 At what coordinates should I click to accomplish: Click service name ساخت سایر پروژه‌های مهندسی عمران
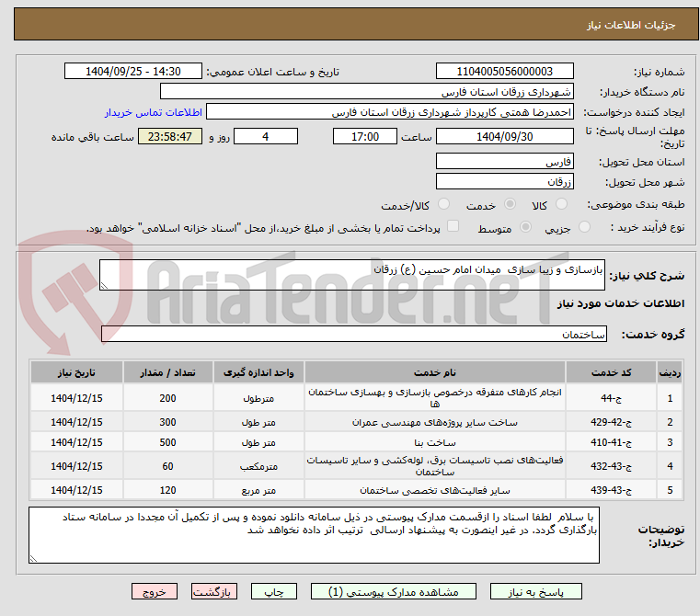tap(435, 422)
